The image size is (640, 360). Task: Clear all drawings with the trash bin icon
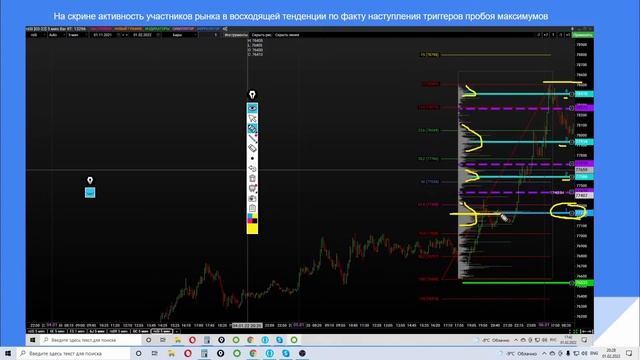[x=252, y=178]
